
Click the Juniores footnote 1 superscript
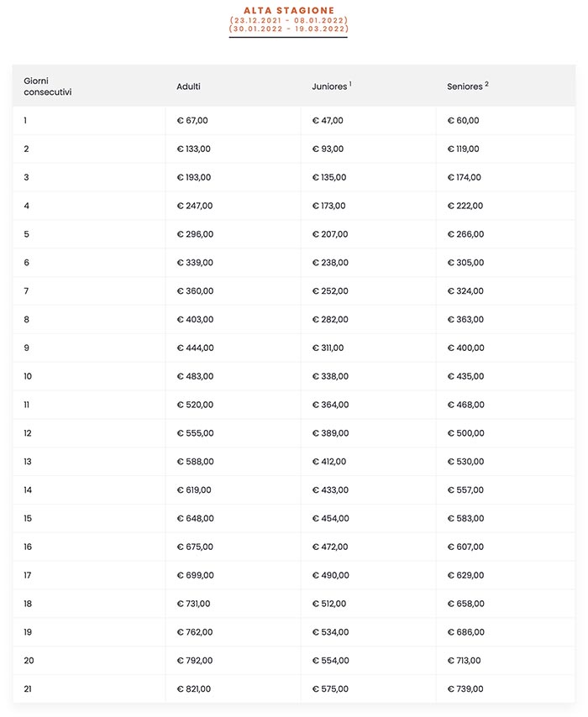pyautogui.click(x=350, y=83)
